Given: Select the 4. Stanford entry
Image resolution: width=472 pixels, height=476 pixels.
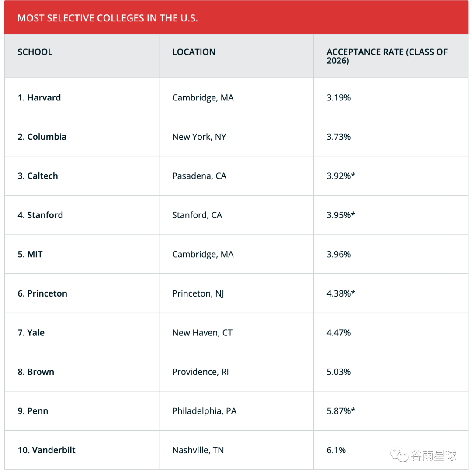Looking at the screenshot, I should click(x=40, y=215).
